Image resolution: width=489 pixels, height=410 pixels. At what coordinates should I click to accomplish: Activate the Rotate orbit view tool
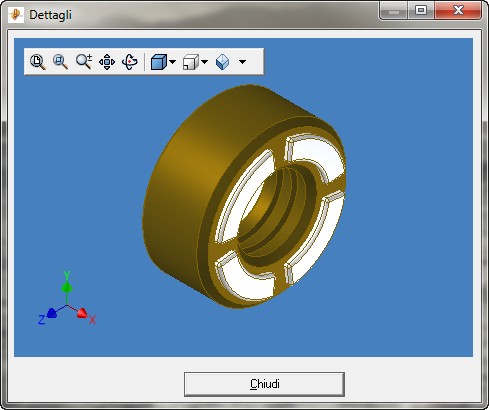tap(130, 62)
